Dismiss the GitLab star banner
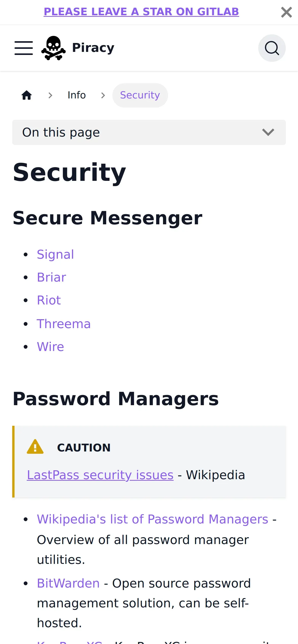The width and height of the screenshot is (298, 644). click(286, 12)
